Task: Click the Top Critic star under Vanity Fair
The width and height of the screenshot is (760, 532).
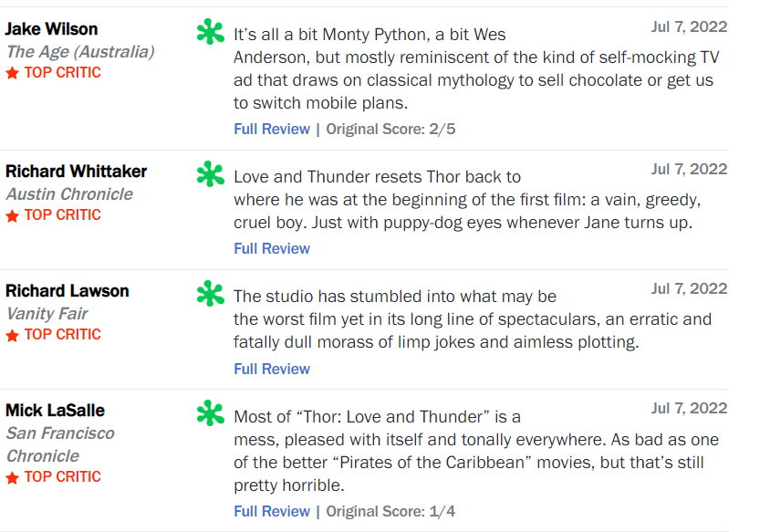Action: [13, 335]
